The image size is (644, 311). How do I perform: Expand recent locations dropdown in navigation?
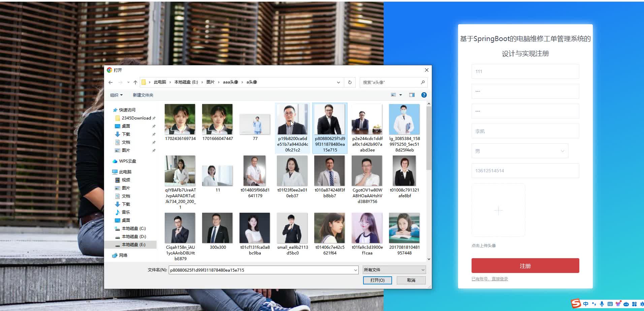click(128, 82)
